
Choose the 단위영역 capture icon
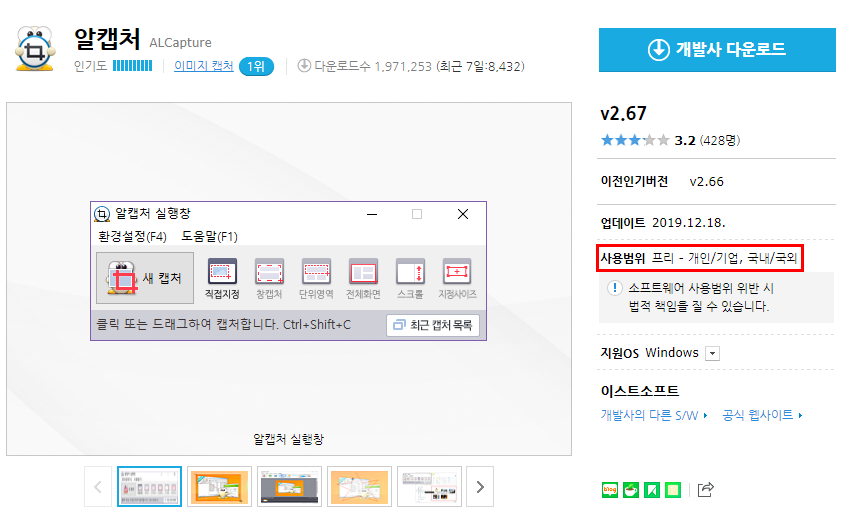pos(316,279)
